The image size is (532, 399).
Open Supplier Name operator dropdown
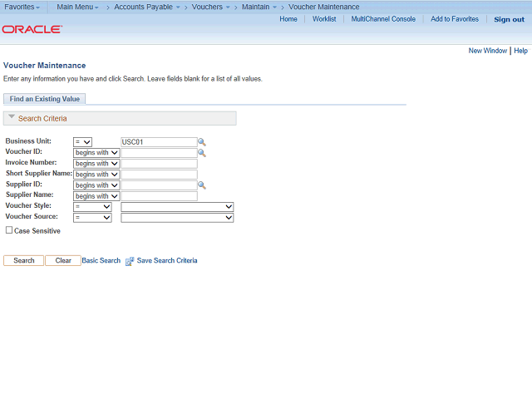coord(96,196)
